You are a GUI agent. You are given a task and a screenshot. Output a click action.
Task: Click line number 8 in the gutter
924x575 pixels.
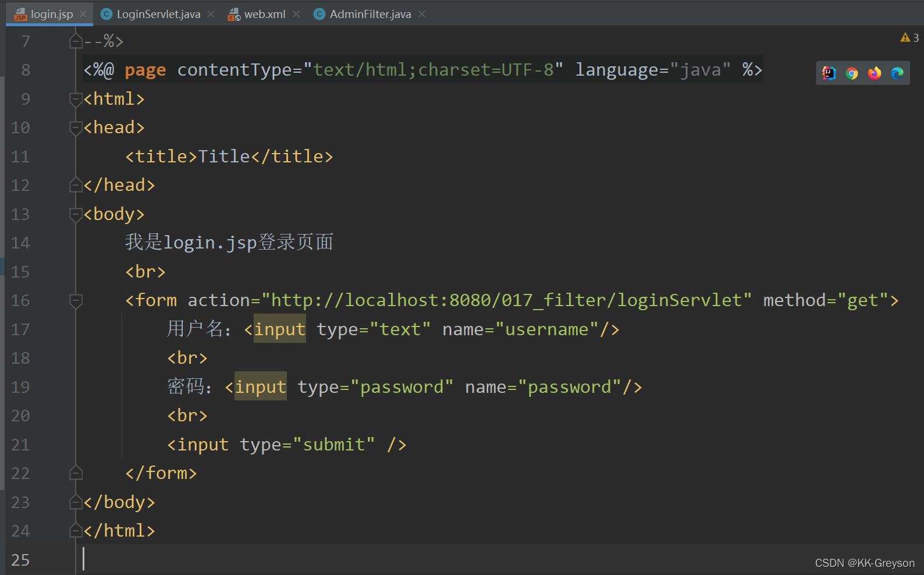pos(26,70)
